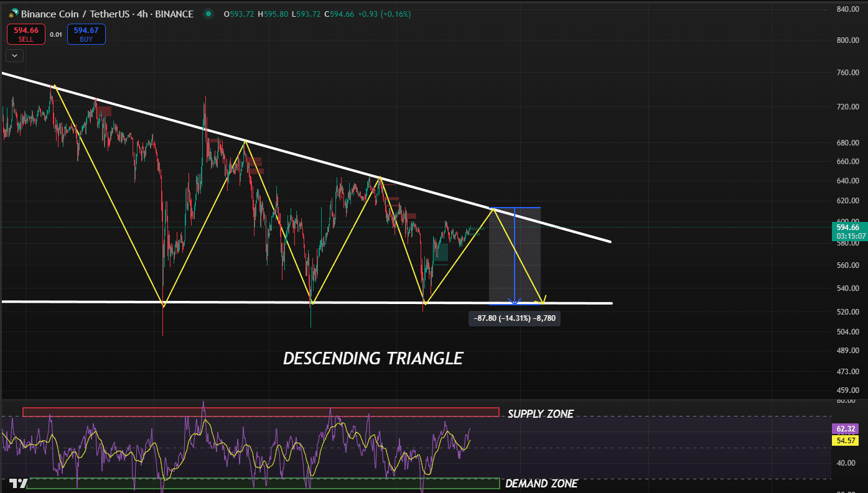Select the red supply zone rectangle
Viewport: 868px width, 493px height.
click(261, 412)
